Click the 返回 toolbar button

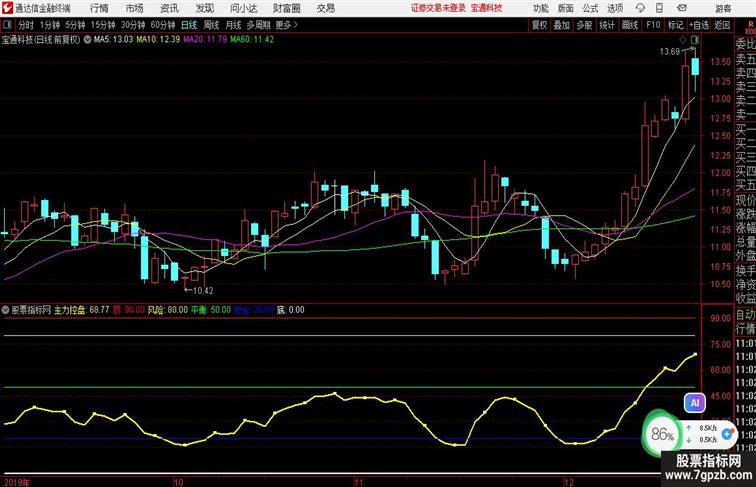click(x=722, y=25)
